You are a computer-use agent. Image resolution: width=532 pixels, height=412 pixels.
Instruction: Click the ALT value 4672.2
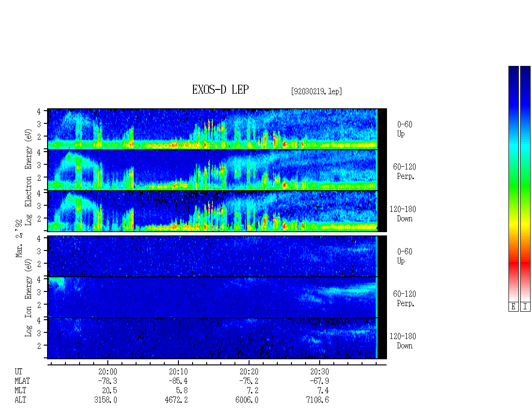coord(176,400)
